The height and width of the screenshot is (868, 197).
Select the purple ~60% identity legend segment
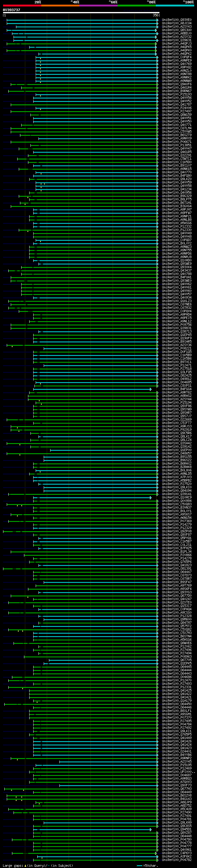coord(99,6)
